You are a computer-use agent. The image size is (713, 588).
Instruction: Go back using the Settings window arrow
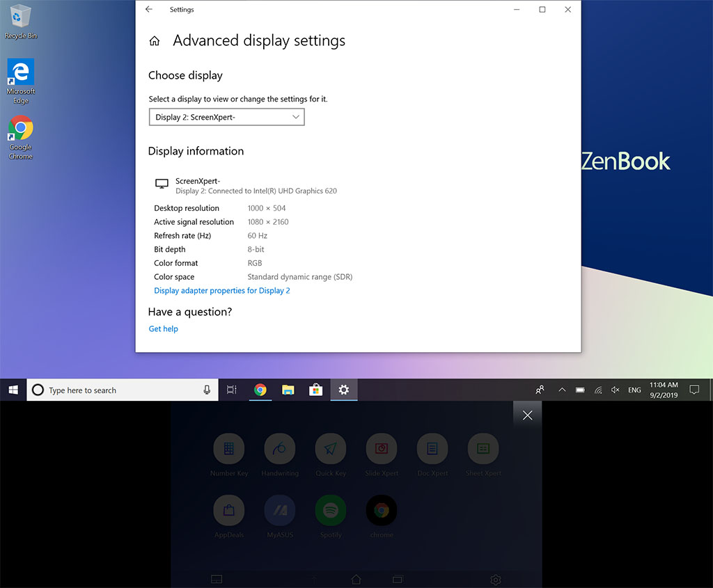click(x=149, y=9)
